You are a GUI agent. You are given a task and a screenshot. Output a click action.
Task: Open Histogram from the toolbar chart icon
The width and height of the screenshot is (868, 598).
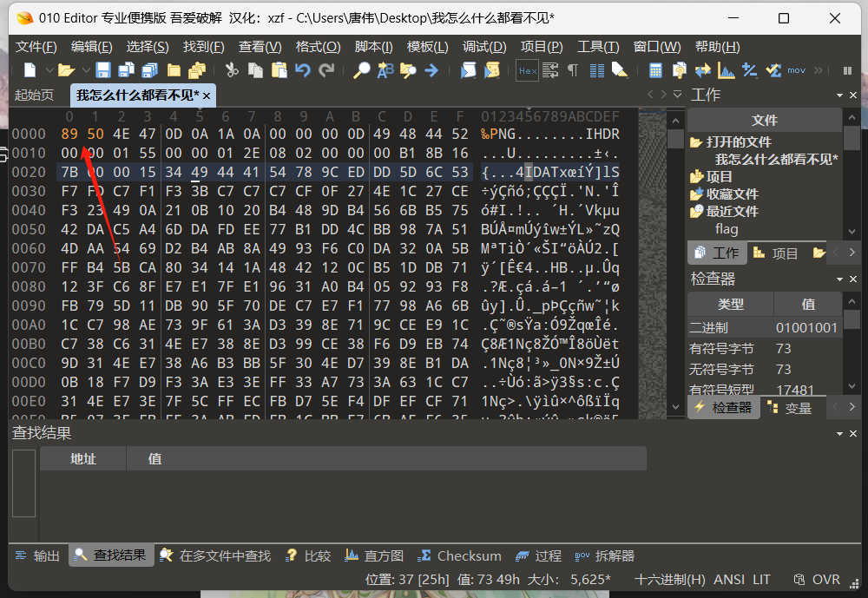pos(726,70)
